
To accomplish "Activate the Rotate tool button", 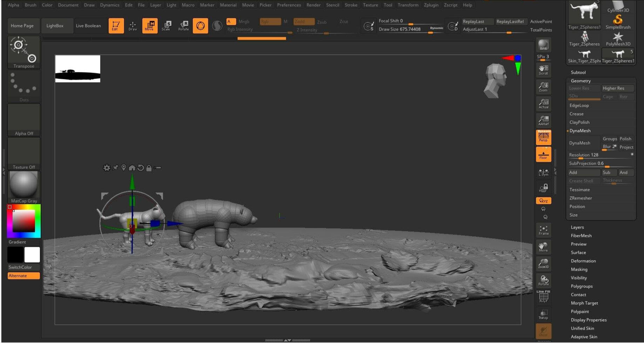I will point(183,26).
